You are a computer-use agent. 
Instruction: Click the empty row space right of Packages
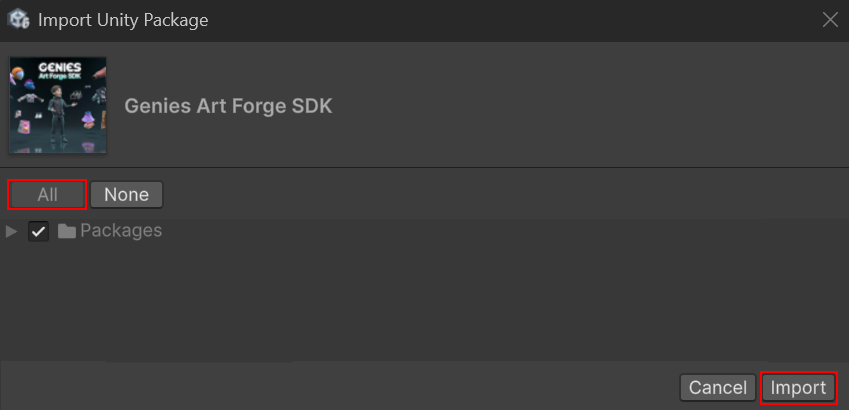(500, 232)
